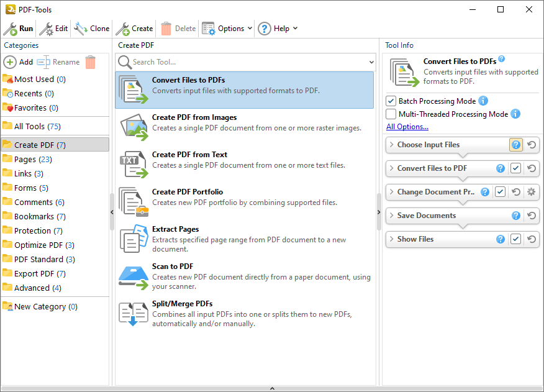This screenshot has height=392, width=544.
Task: Click the trash icon in Categories panel
Action: [91, 62]
